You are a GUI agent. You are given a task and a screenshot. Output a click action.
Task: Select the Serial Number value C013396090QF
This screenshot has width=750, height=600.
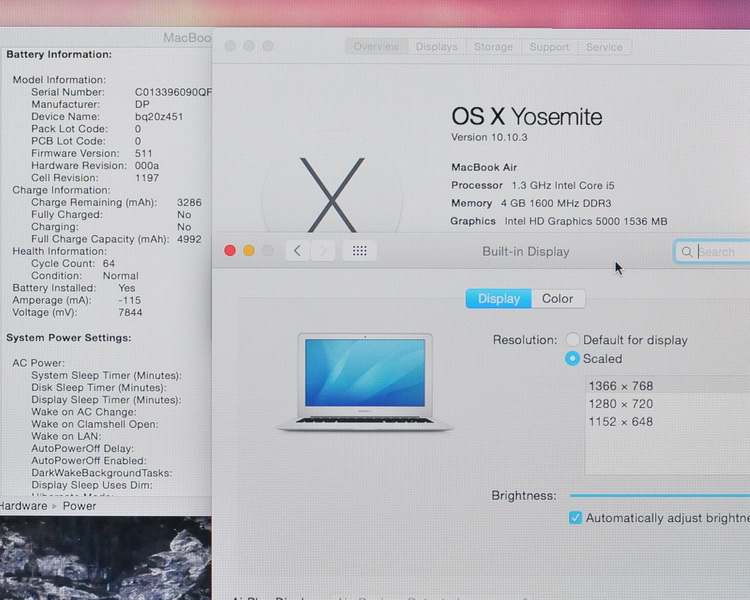(x=173, y=92)
